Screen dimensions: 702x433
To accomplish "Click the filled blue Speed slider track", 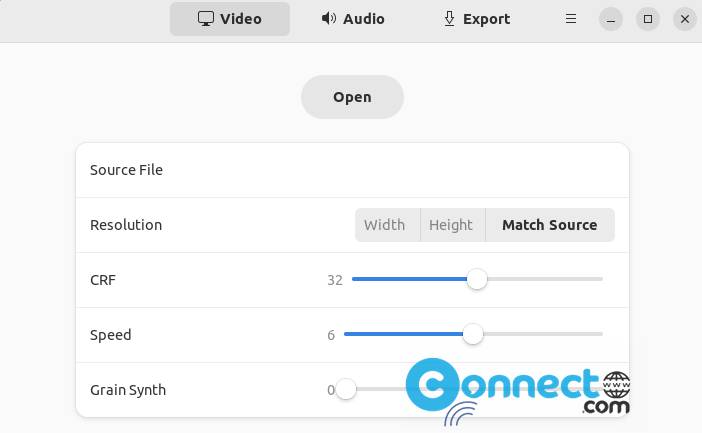I will (x=403, y=334).
